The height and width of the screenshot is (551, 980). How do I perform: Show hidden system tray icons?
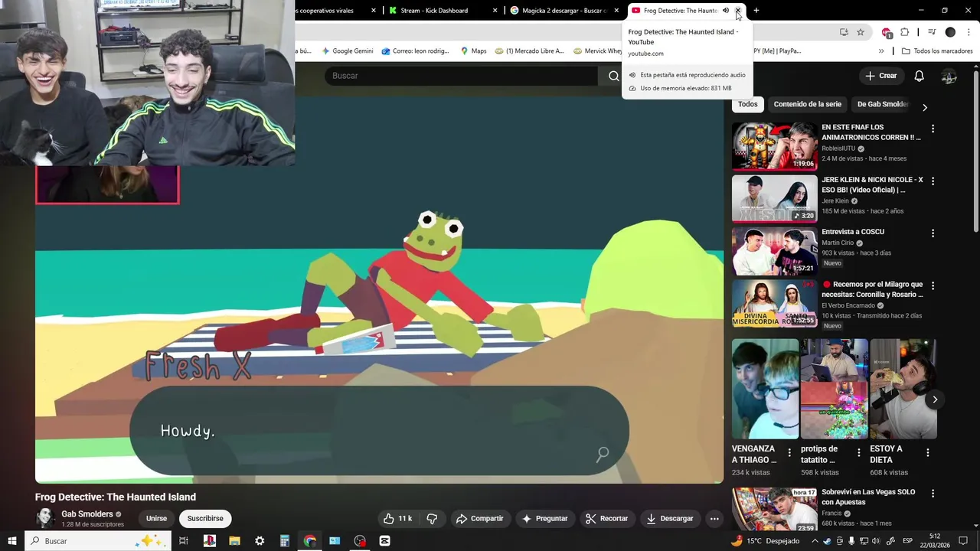[x=815, y=541]
